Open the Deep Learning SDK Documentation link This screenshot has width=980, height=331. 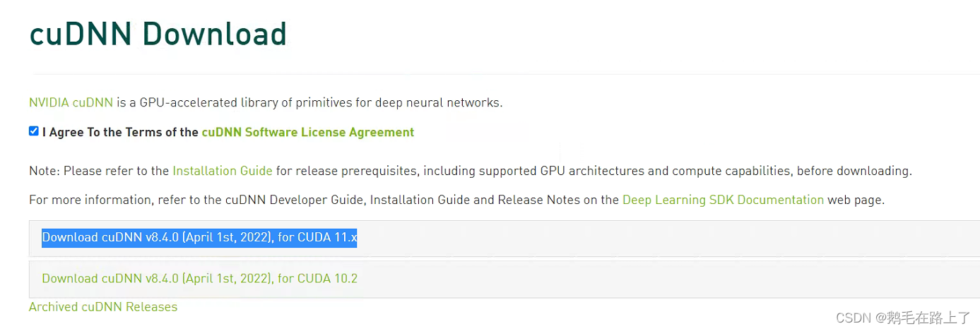[723, 200]
